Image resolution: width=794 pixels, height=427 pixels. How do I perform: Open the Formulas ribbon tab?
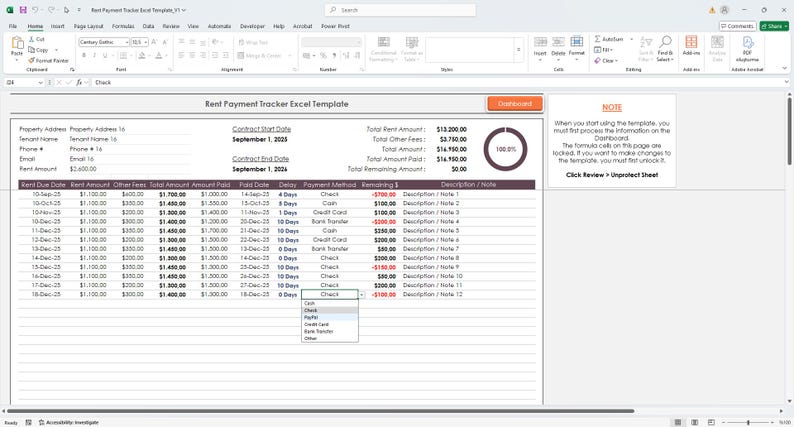coord(123,26)
